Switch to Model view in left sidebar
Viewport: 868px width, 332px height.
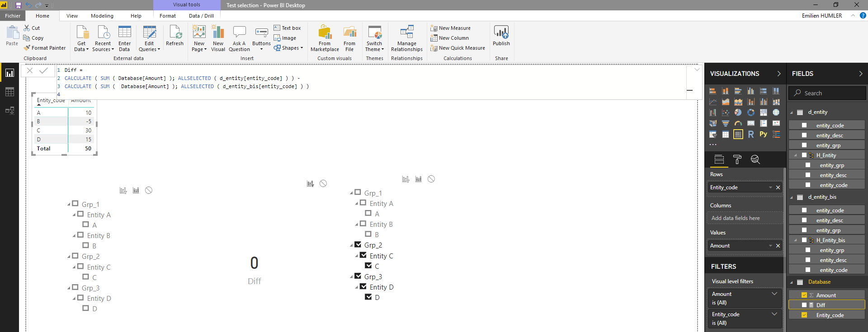[9, 111]
